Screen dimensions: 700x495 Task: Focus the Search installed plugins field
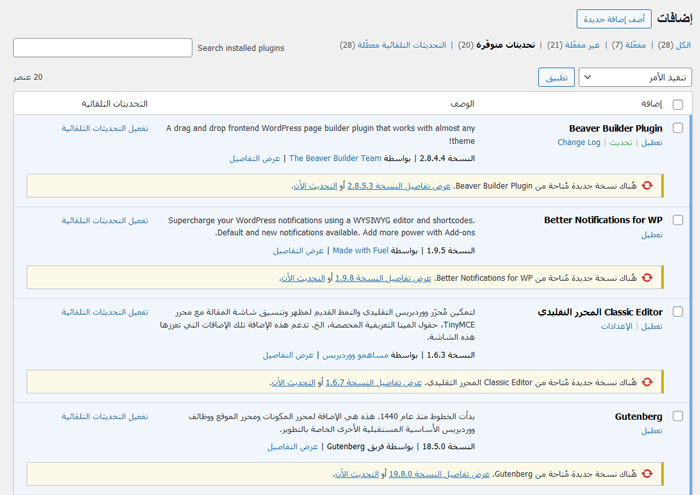coord(103,48)
